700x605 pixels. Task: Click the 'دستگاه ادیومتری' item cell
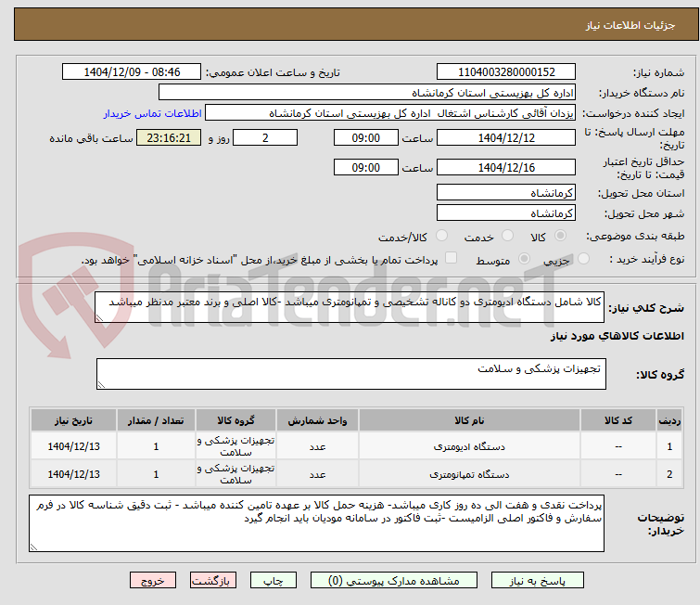click(469, 446)
